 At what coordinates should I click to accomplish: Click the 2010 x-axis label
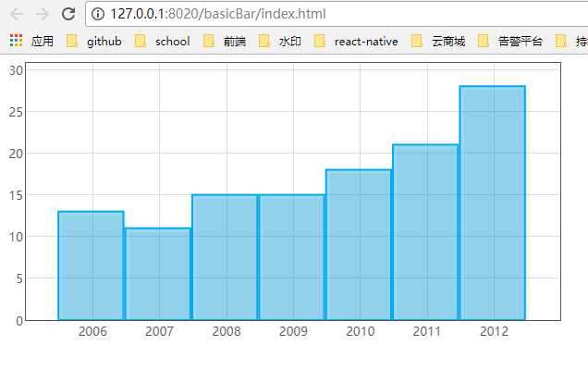[x=361, y=331]
